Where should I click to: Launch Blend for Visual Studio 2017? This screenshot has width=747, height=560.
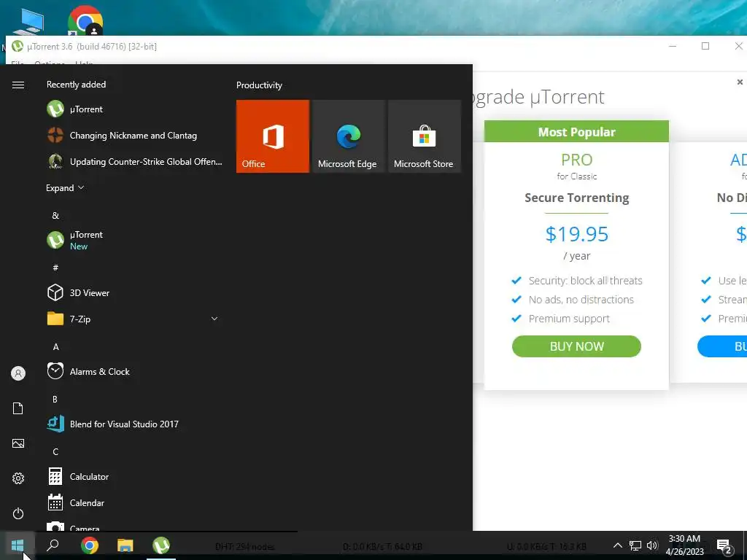pos(133,424)
